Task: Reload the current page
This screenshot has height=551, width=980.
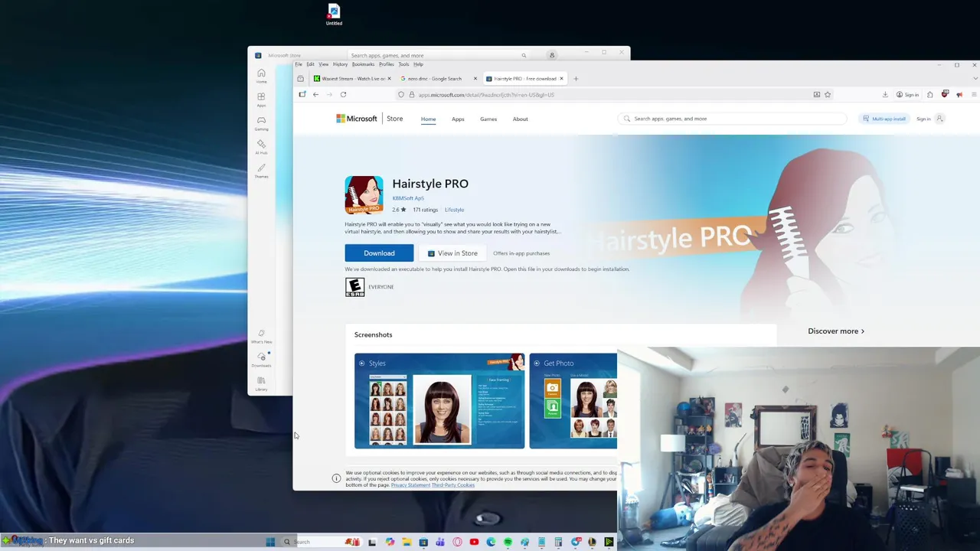Action: point(343,95)
